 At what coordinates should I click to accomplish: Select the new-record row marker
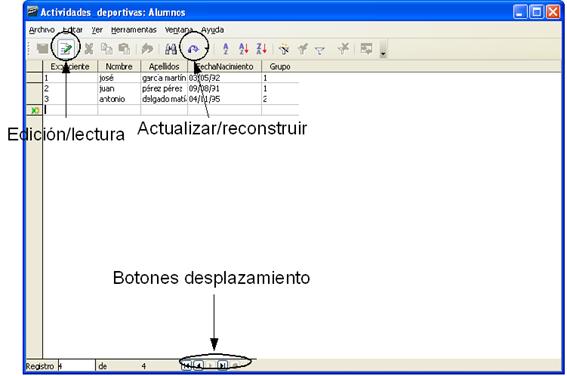coord(34,110)
